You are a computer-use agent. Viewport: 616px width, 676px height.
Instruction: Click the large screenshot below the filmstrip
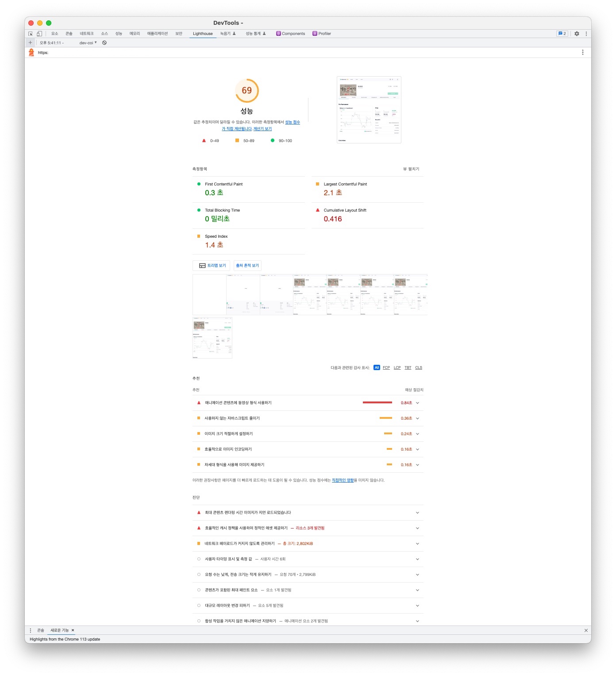212,338
